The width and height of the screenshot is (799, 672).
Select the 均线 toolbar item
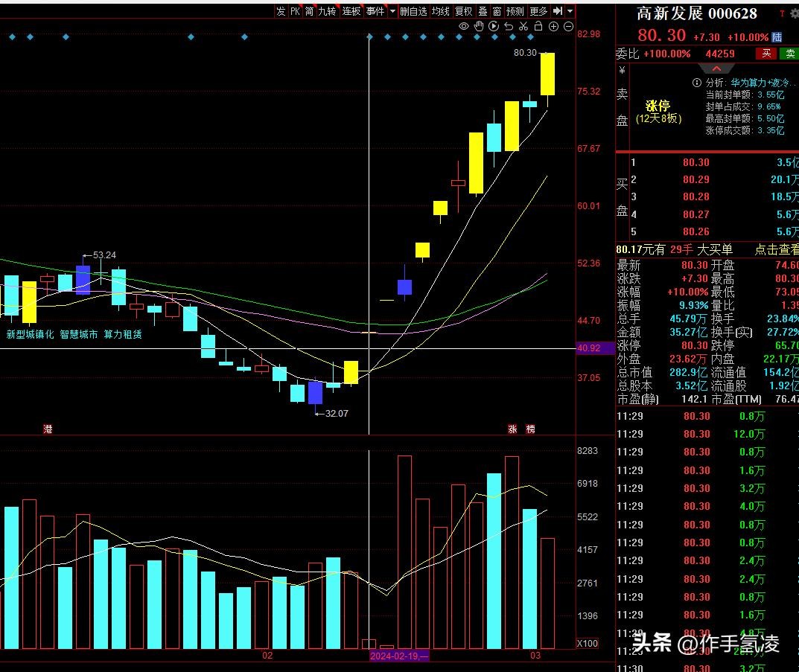click(441, 11)
